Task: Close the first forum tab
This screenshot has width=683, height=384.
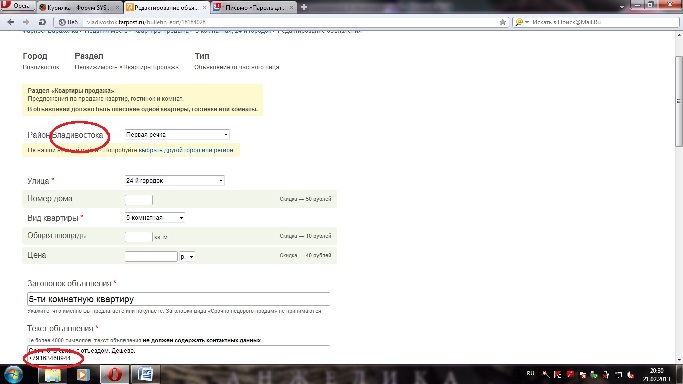Action: click(x=117, y=7)
